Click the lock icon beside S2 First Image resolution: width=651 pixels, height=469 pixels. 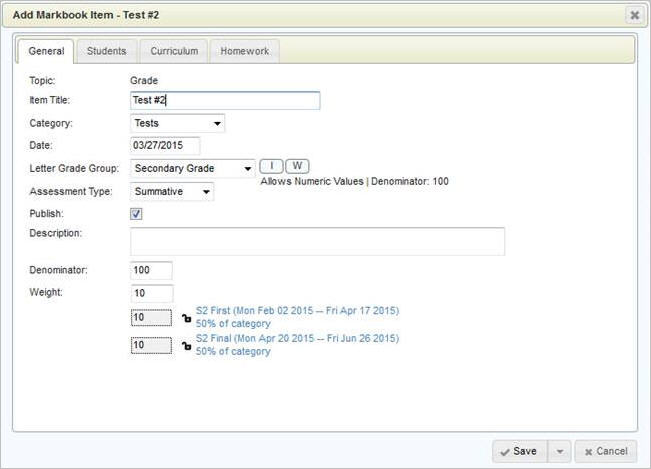(x=186, y=318)
